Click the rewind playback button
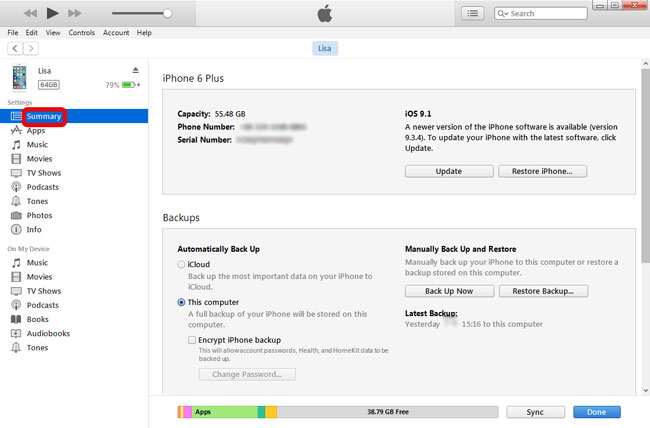This screenshot has width=650, height=428. point(30,13)
